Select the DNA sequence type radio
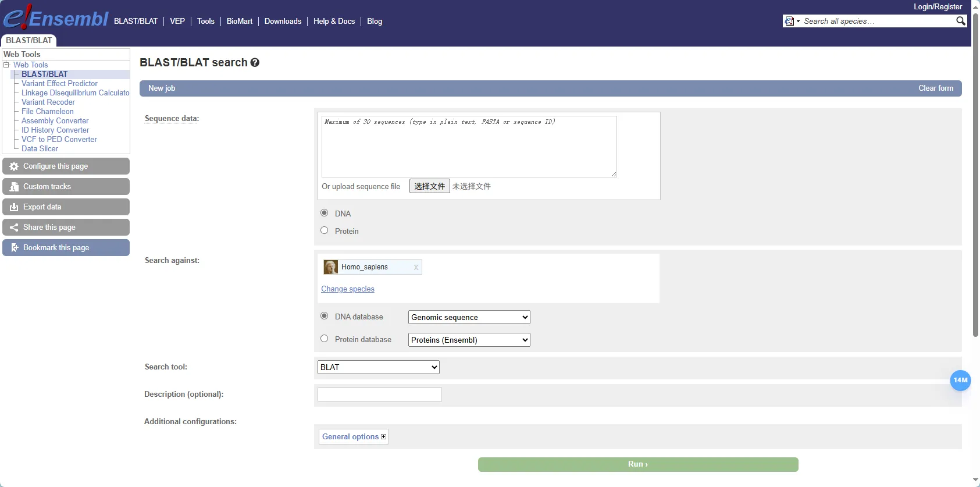This screenshot has height=487, width=980. [325, 213]
